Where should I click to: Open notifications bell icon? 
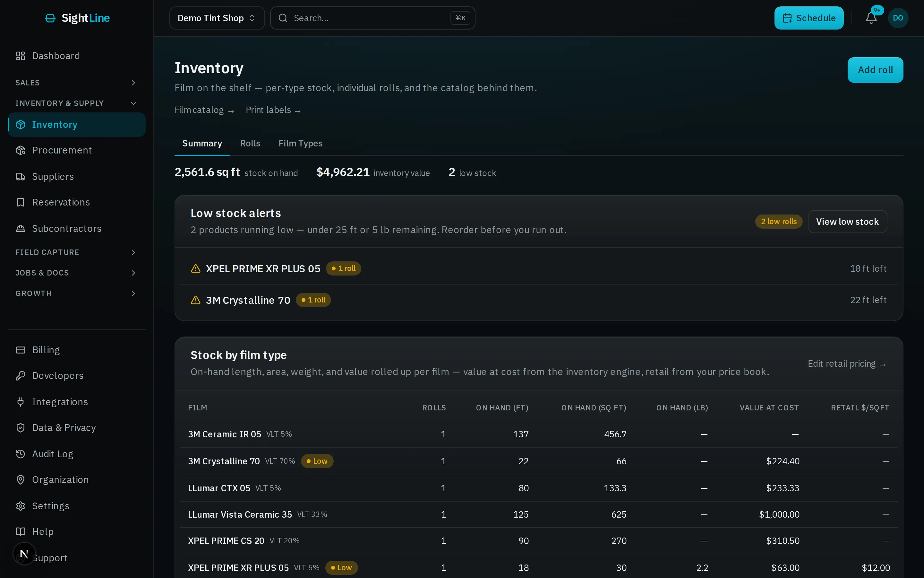click(x=871, y=18)
